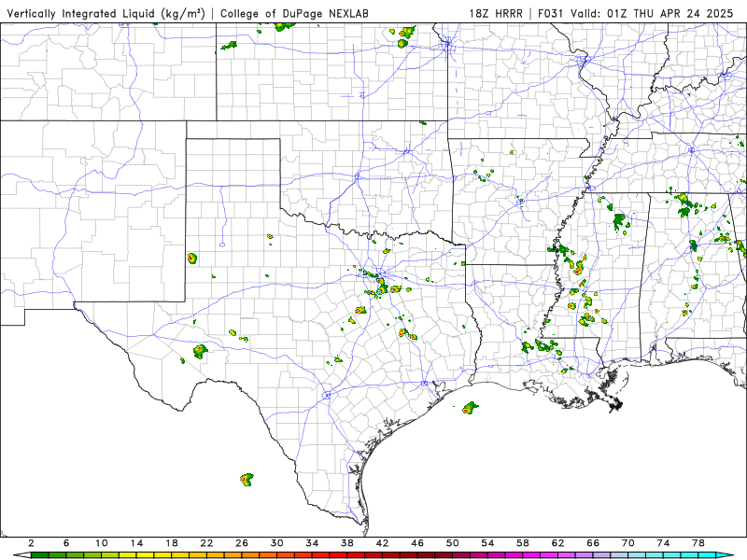Viewport: 747px width, 560px height.
Task: Pick the dark green swatch above value 2
Action: (x=40, y=555)
